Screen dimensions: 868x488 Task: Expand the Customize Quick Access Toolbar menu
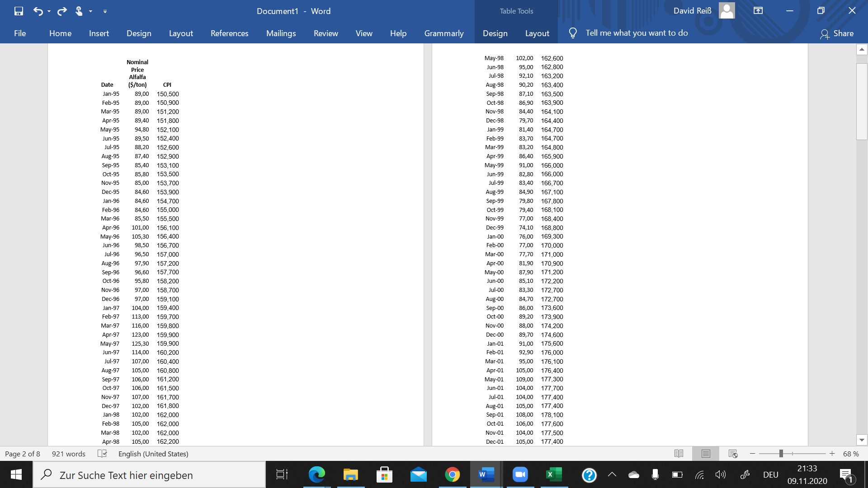pyautogui.click(x=105, y=11)
